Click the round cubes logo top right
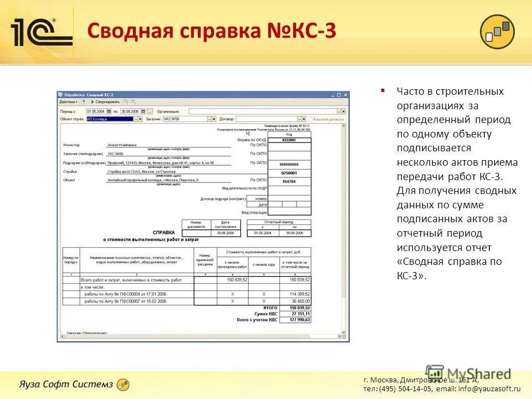Screen dimensions: 532x399 (497, 32)
